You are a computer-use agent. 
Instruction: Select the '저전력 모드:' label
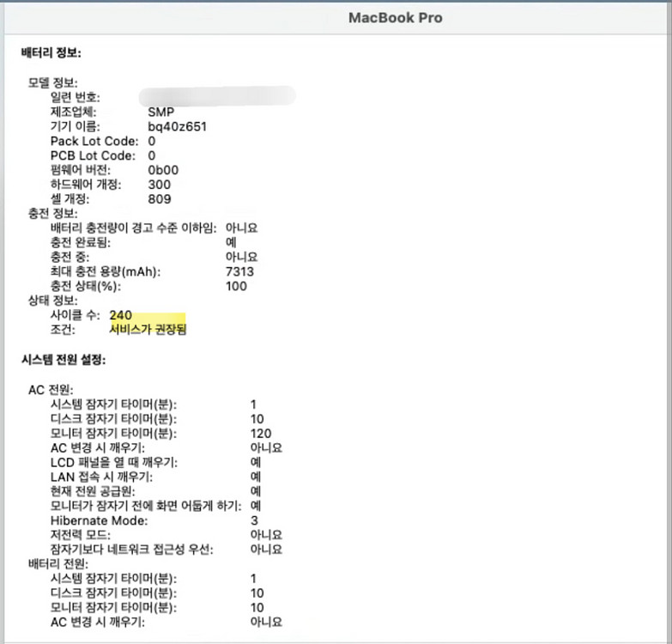click(x=81, y=535)
